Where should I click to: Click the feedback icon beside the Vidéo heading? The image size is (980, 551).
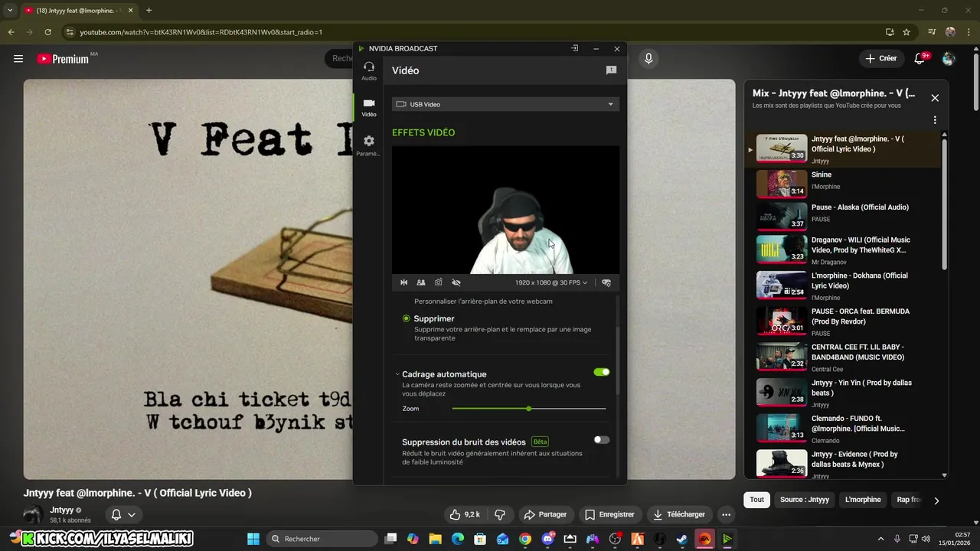611,70
